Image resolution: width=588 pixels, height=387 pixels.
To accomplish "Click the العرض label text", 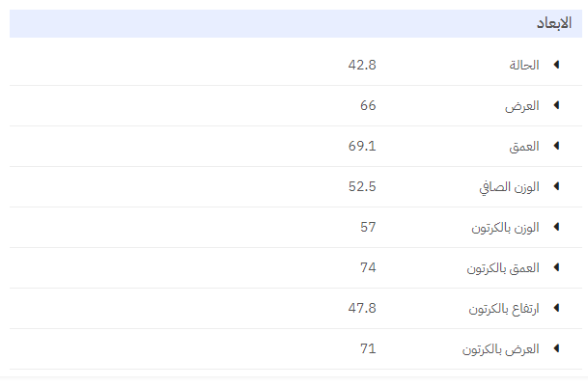I will 522,106.
